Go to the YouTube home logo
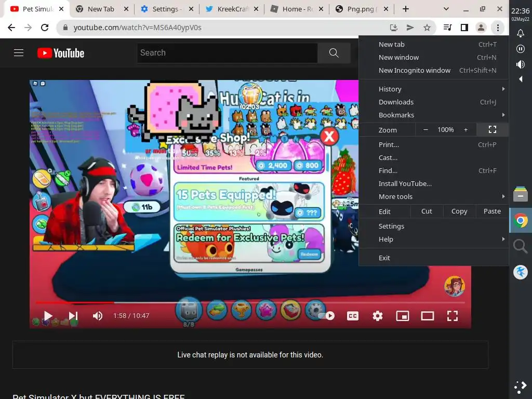 click(x=61, y=54)
